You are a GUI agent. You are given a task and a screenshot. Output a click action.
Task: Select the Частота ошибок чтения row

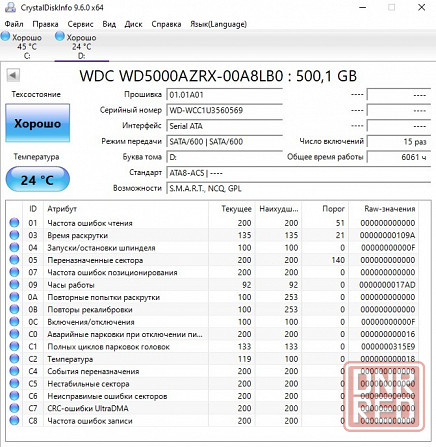pyautogui.click(x=213, y=223)
